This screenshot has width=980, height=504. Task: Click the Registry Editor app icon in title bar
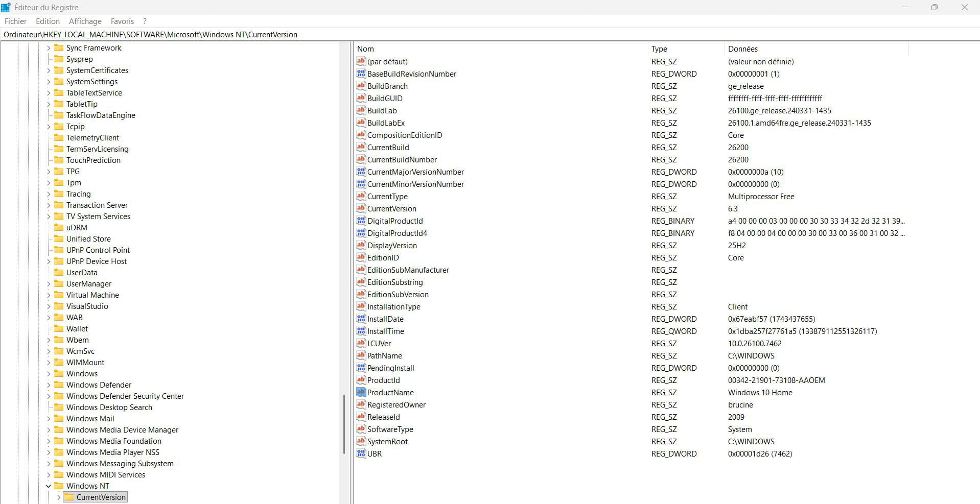point(6,7)
